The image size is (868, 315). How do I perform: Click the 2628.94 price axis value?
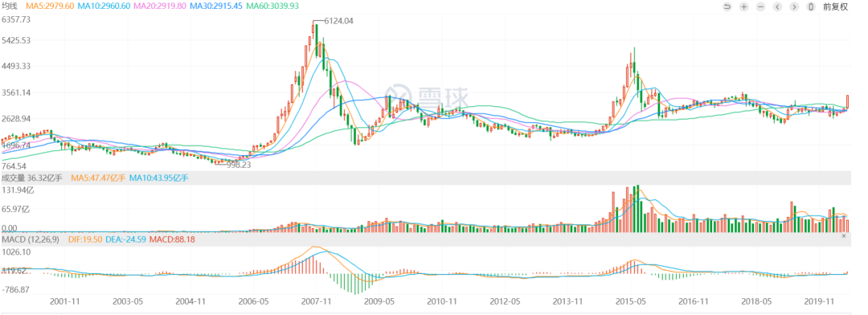pyautogui.click(x=16, y=118)
